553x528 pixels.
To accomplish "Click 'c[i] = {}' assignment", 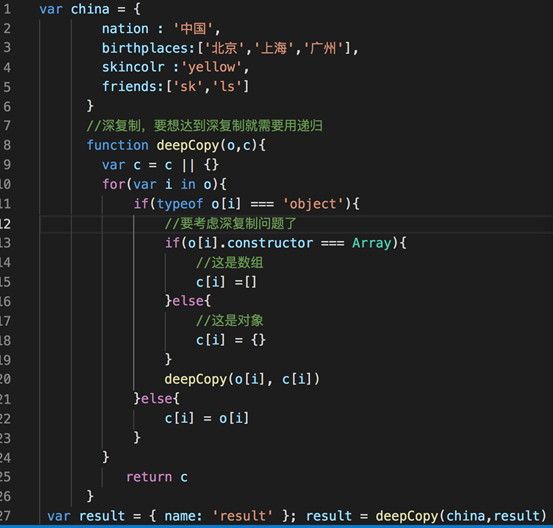I will click(x=231, y=340).
